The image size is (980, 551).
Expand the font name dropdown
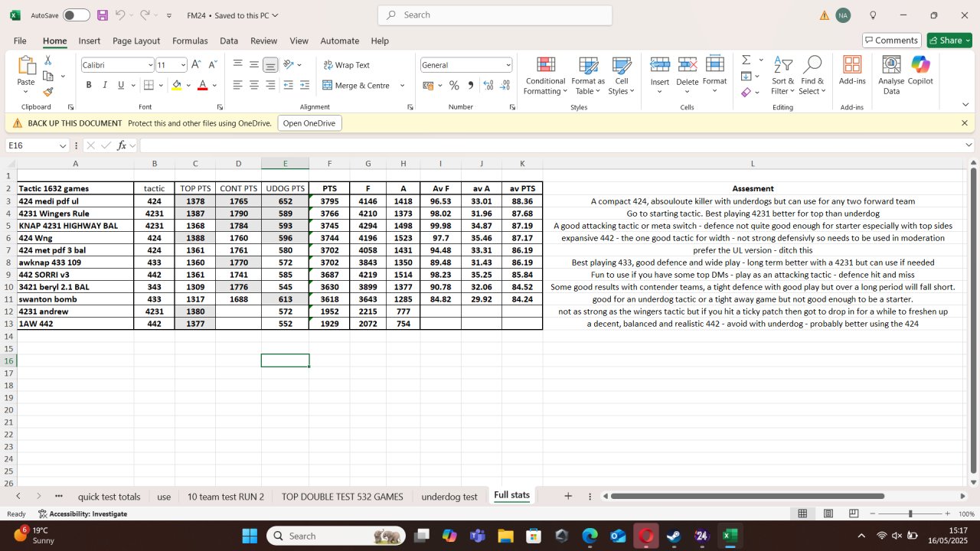pos(150,66)
